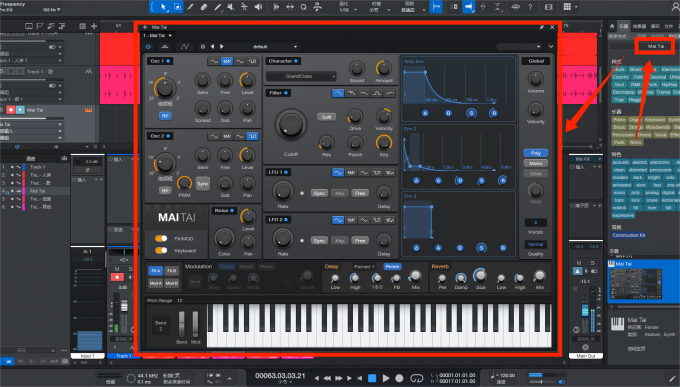
Task: Open Quality Normal selector
Action: click(535, 244)
